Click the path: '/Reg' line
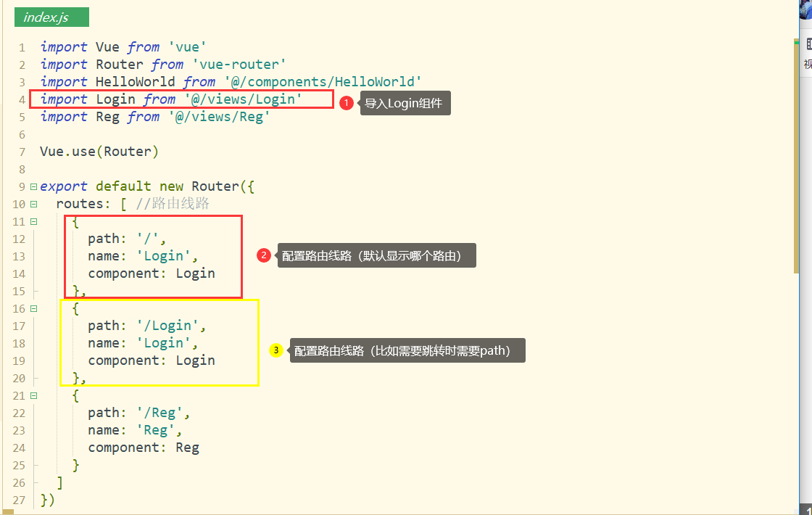The image size is (812, 515). tap(138, 413)
